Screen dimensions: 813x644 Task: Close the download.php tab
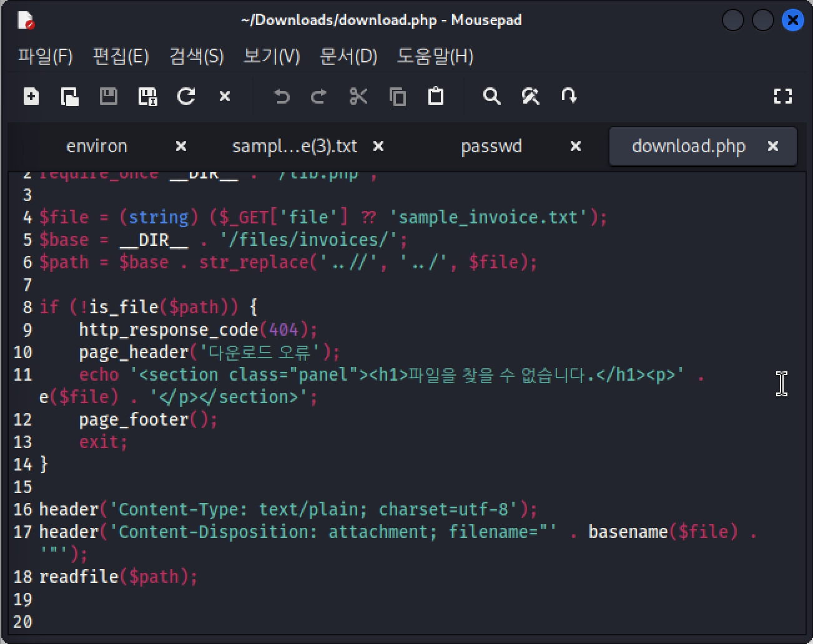(x=773, y=146)
